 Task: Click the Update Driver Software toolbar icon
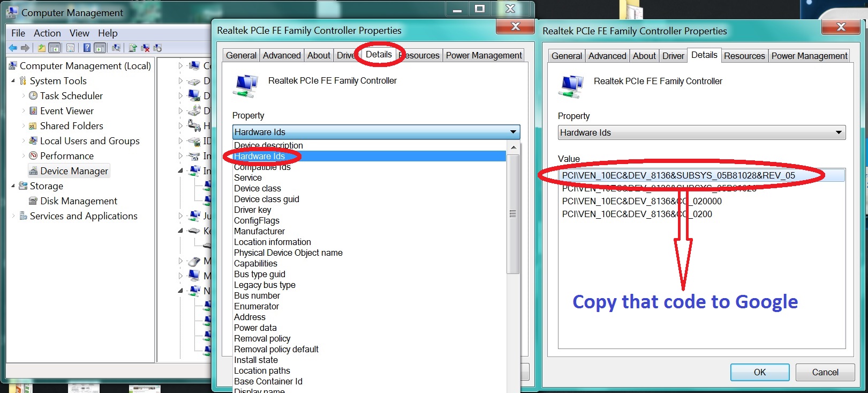(x=132, y=48)
